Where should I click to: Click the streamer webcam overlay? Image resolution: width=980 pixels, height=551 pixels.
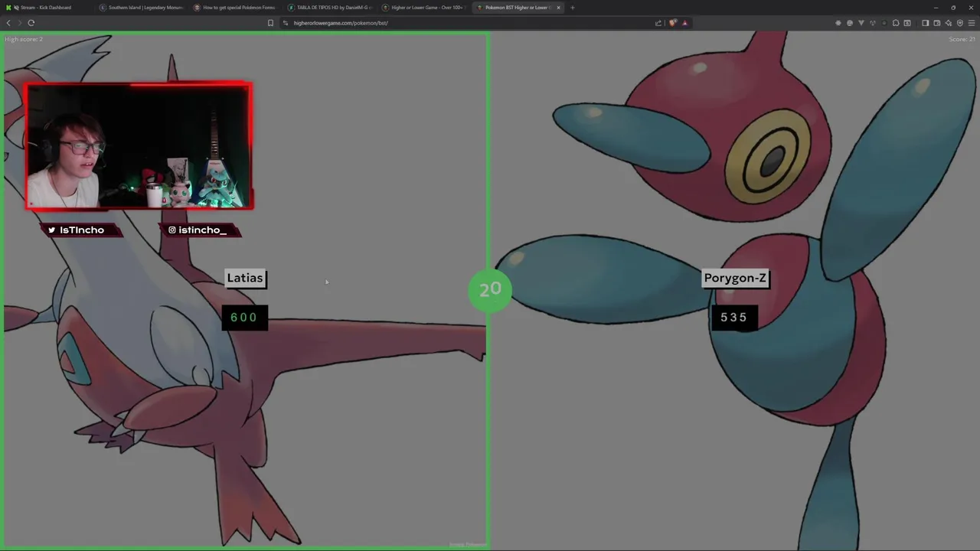[139, 146]
